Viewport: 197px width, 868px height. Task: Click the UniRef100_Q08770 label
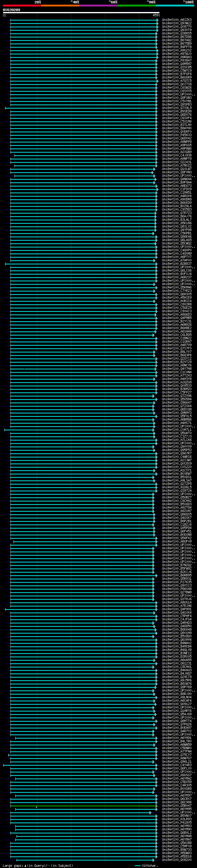[177, 26]
